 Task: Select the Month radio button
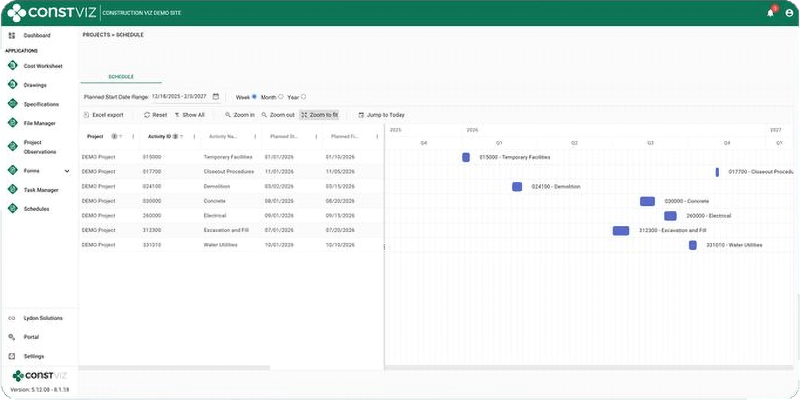tap(281, 96)
